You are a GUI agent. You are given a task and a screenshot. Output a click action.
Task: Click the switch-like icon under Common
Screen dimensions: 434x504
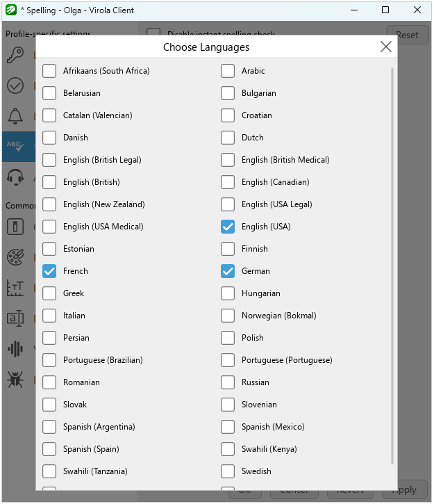tap(15, 227)
